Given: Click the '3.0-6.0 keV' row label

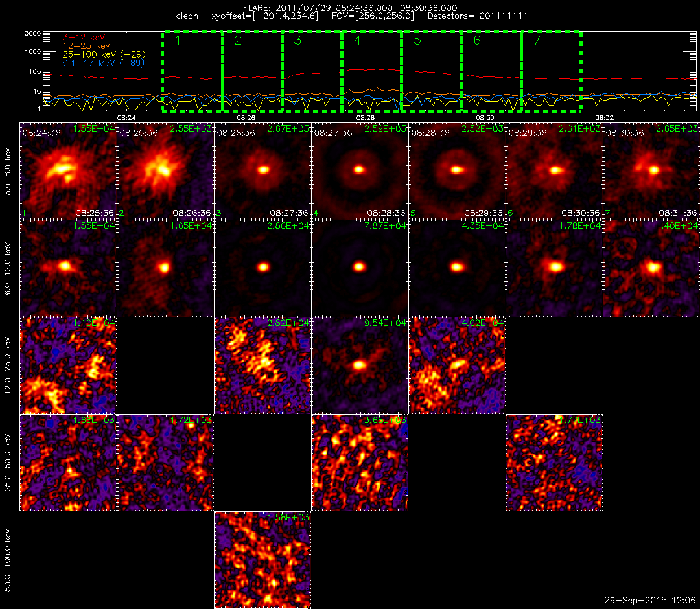Looking at the screenshot, I should 8,172.
